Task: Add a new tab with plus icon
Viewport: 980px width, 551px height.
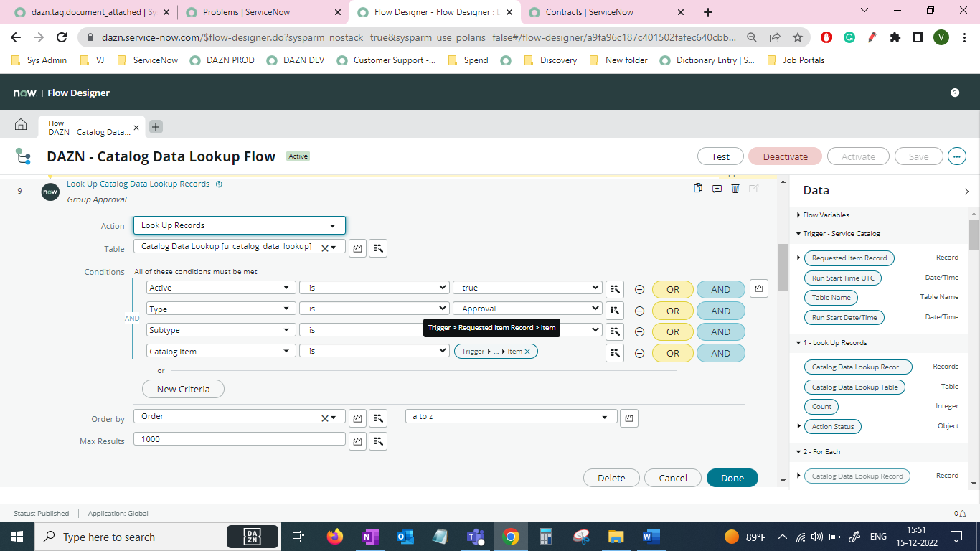Action: click(156, 127)
